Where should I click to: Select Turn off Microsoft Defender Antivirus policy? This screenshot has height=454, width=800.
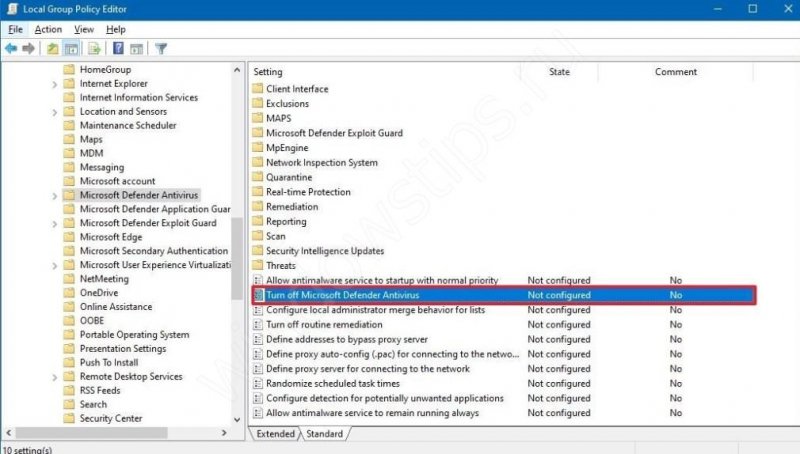504,295
